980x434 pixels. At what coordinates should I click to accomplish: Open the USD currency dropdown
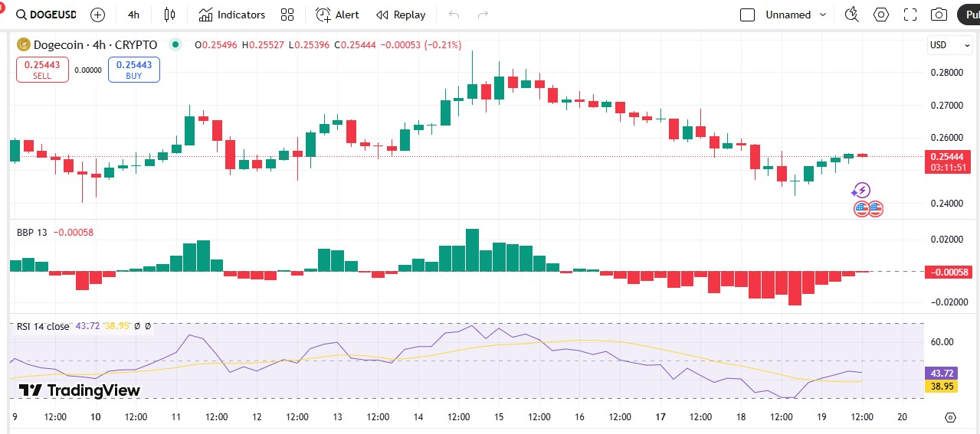[x=950, y=45]
